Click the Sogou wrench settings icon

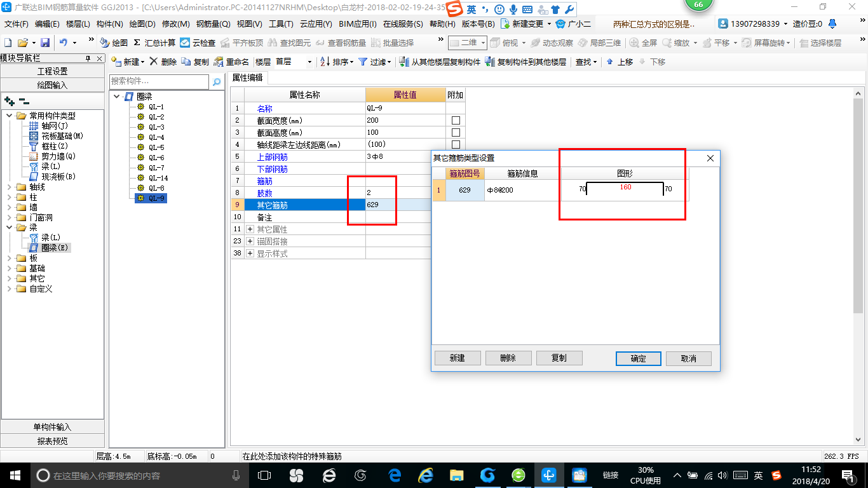[569, 10]
